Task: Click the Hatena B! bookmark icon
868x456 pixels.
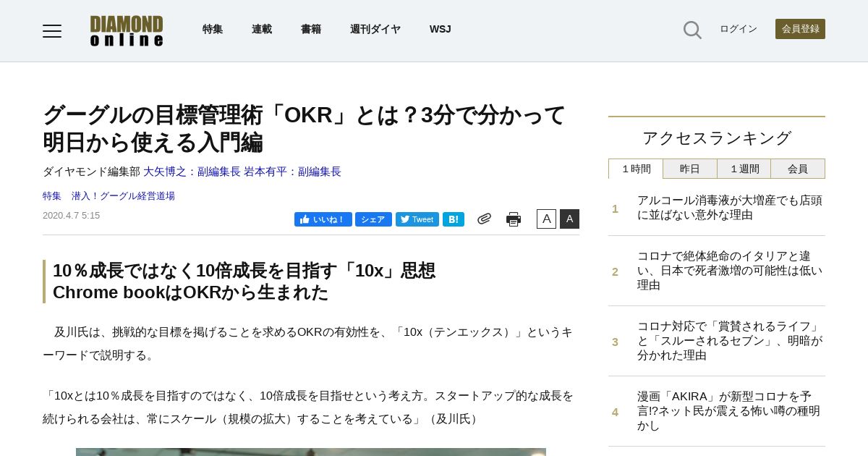Action: [454, 219]
